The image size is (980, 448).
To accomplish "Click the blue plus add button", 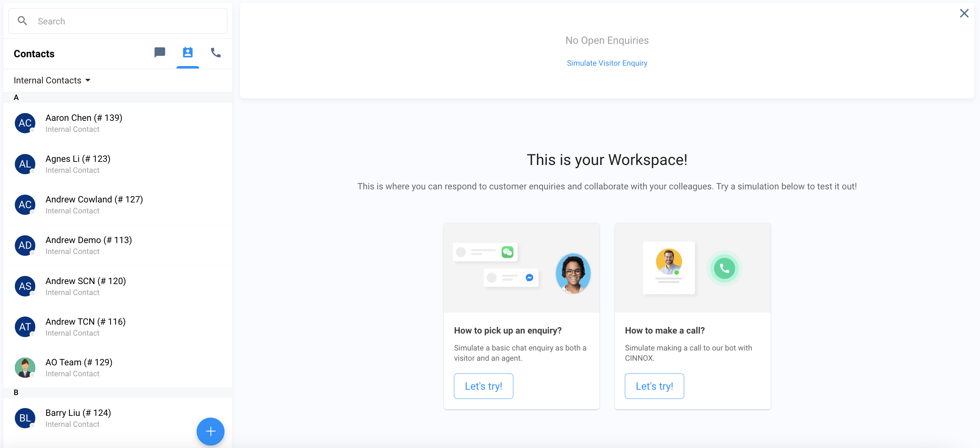I will [210, 431].
